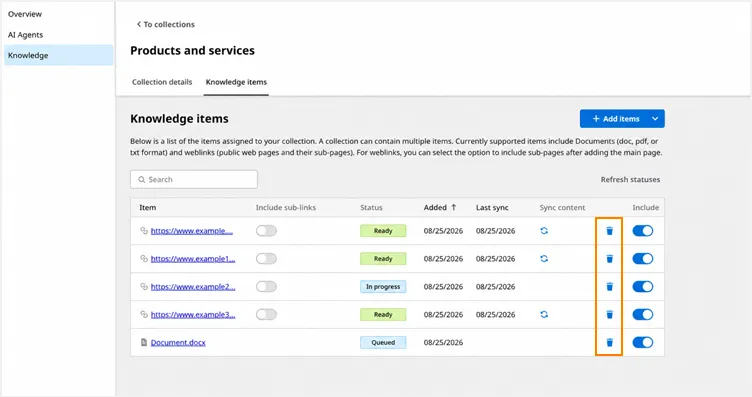Viewport: 752px width, 397px height.
Task: Click the magnifier icon in Search box
Action: click(141, 179)
